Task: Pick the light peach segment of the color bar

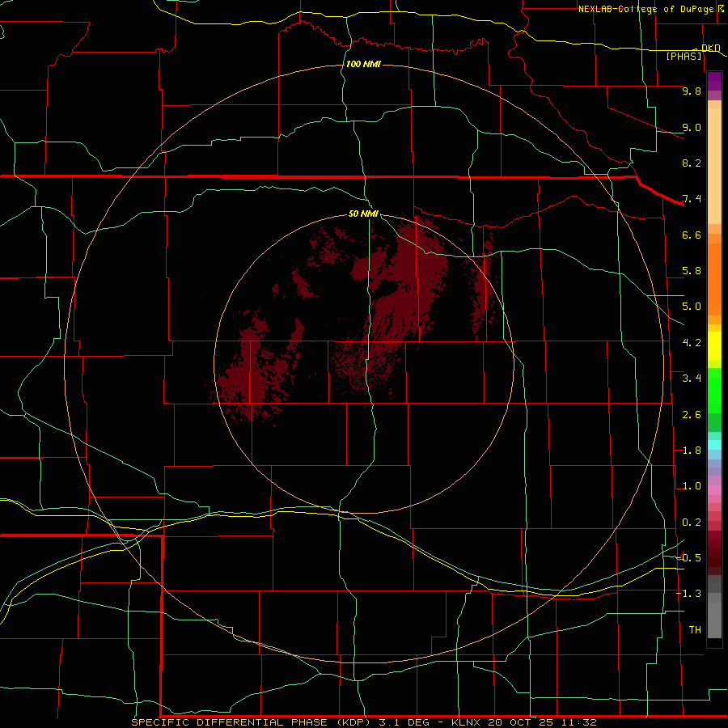Action: click(714, 166)
